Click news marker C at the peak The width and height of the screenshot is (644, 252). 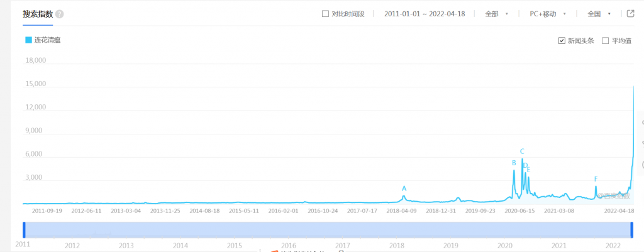(x=522, y=151)
